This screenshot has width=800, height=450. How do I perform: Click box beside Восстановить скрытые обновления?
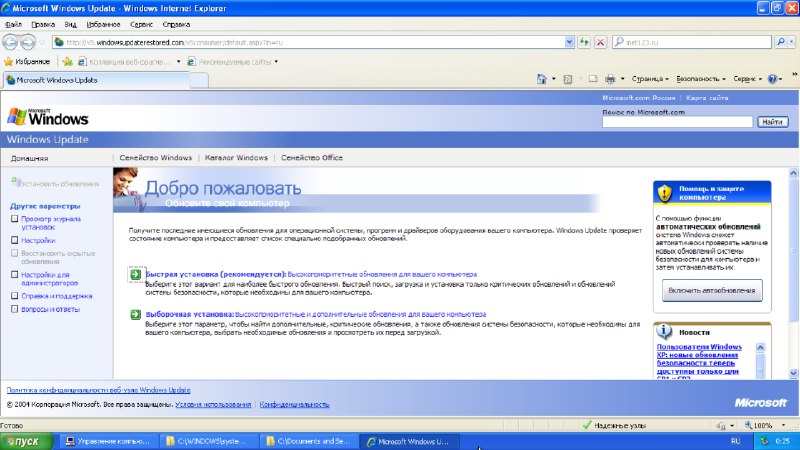click(x=14, y=254)
